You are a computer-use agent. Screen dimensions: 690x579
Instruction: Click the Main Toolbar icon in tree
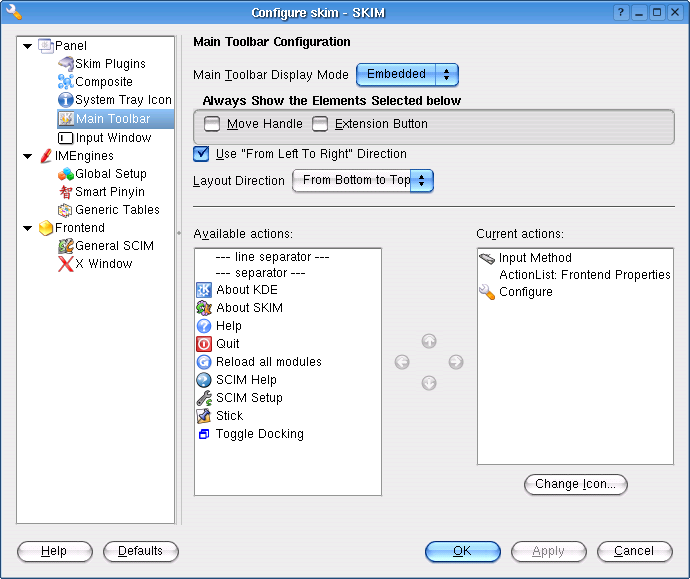click(x=66, y=119)
